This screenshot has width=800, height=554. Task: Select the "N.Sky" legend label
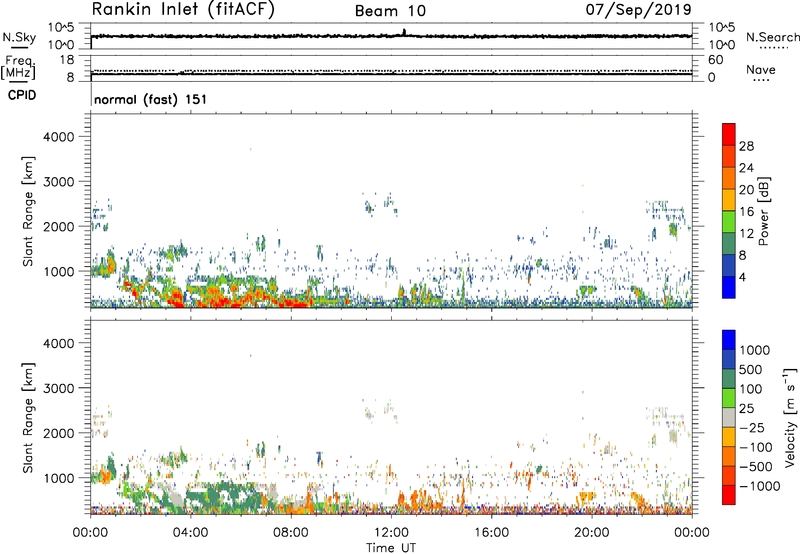point(19,37)
